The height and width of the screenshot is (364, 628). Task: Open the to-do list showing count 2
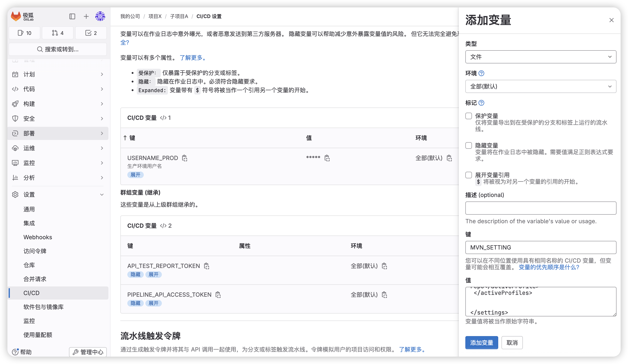pyautogui.click(x=91, y=33)
